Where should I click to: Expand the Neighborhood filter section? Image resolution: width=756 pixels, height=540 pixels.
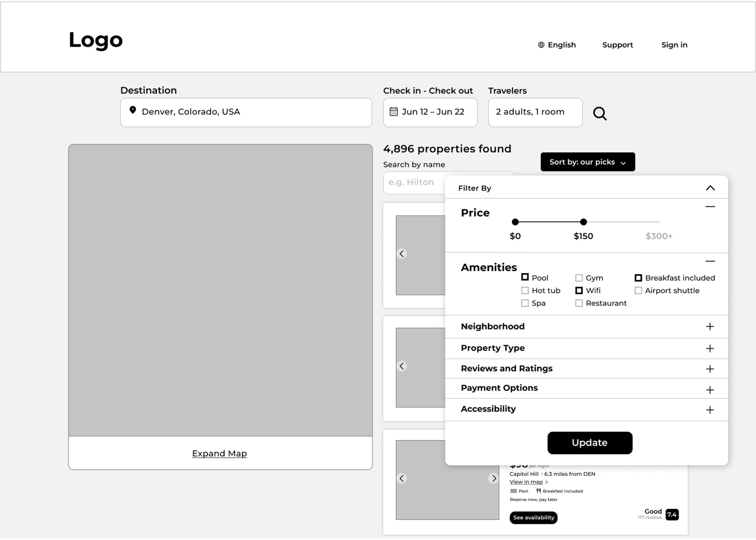pyautogui.click(x=710, y=327)
